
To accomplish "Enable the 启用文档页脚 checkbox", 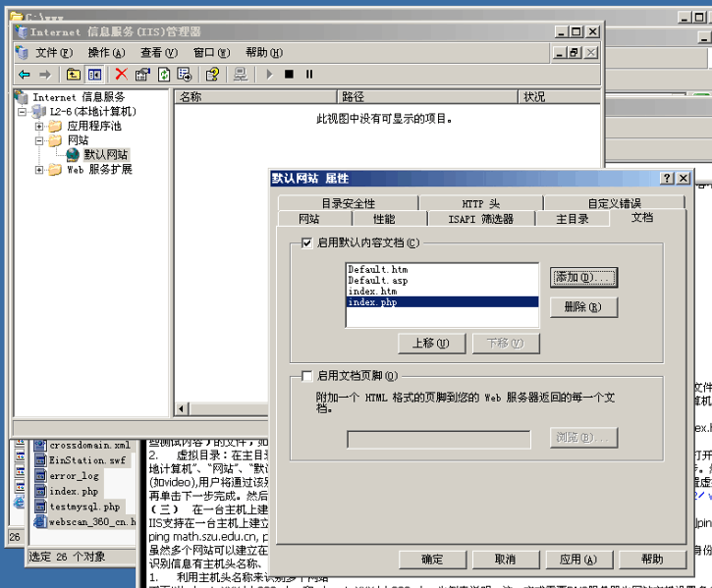I will (x=307, y=375).
